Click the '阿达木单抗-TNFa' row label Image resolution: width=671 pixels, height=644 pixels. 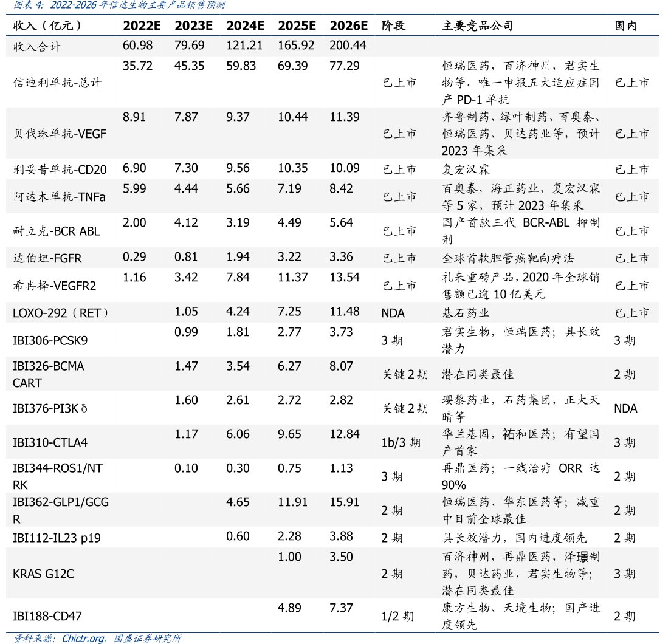pos(59,197)
